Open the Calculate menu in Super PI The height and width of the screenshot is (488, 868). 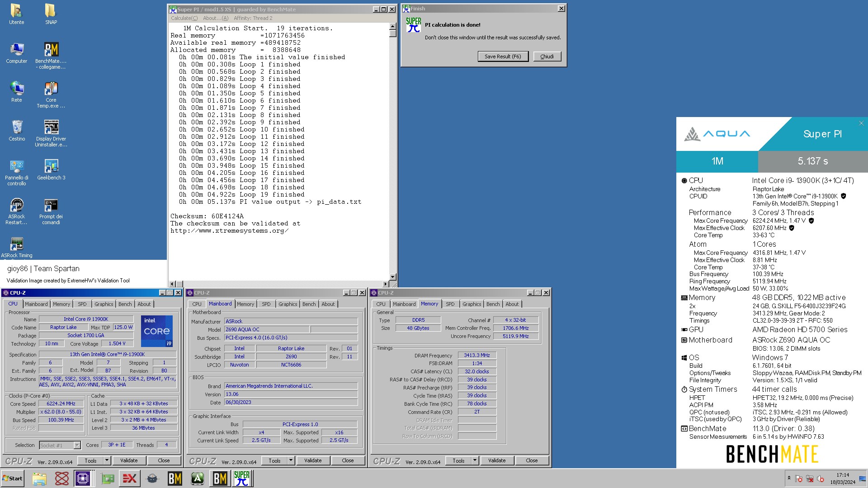pyautogui.click(x=184, y=18)
